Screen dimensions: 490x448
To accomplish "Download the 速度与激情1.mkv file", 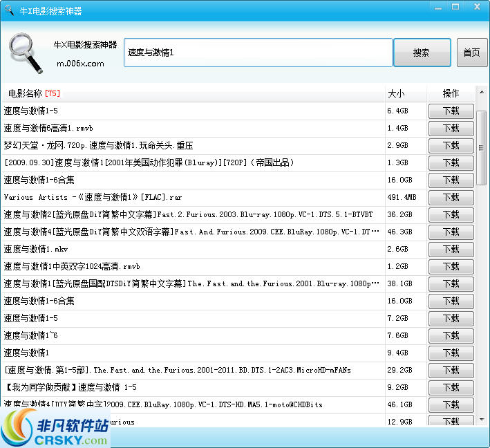I will tap(451, 250).
